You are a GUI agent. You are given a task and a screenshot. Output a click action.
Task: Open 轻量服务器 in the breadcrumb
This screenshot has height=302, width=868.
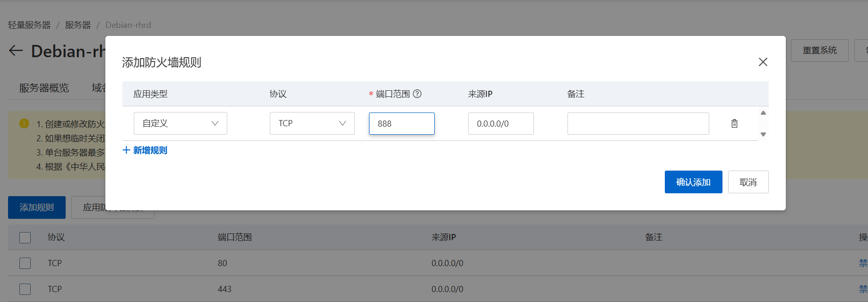click(x=29, y=25)
